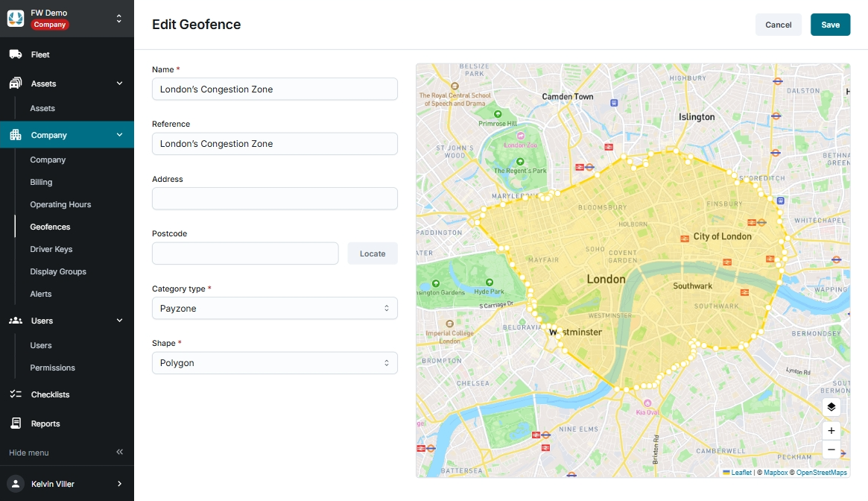868x501 pixels.
Task: Click the Fleet truck icon
Action: [16, 54]
